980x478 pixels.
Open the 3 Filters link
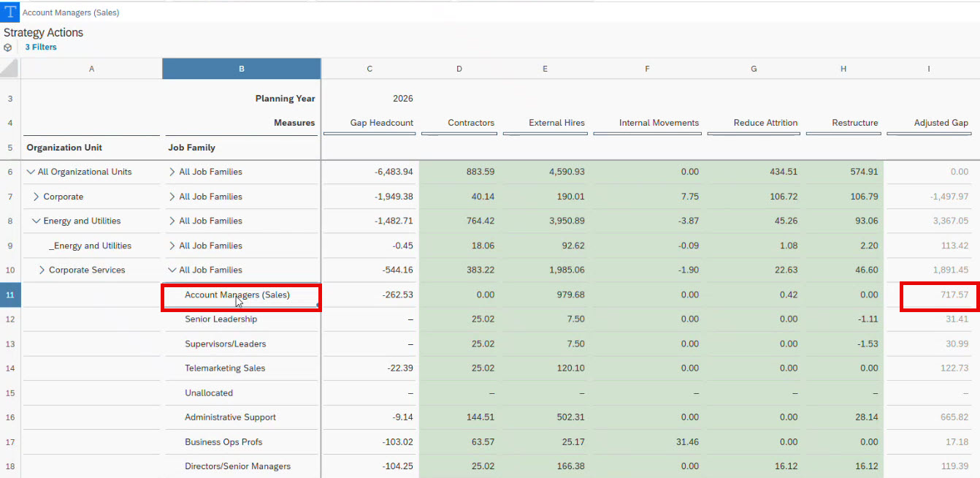pos(41,48)
